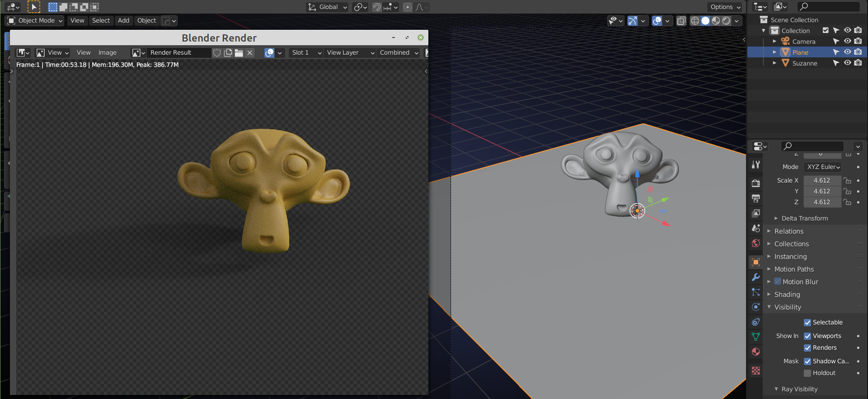Viewport: 868px width, 399px height.
Task: Open the Texture properties checker tab
Action: pyautogui.click(x=755, y=371)
